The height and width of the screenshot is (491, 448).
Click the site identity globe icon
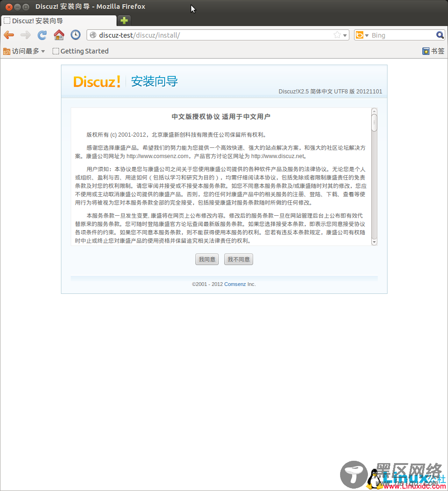(x=93, y=35)
